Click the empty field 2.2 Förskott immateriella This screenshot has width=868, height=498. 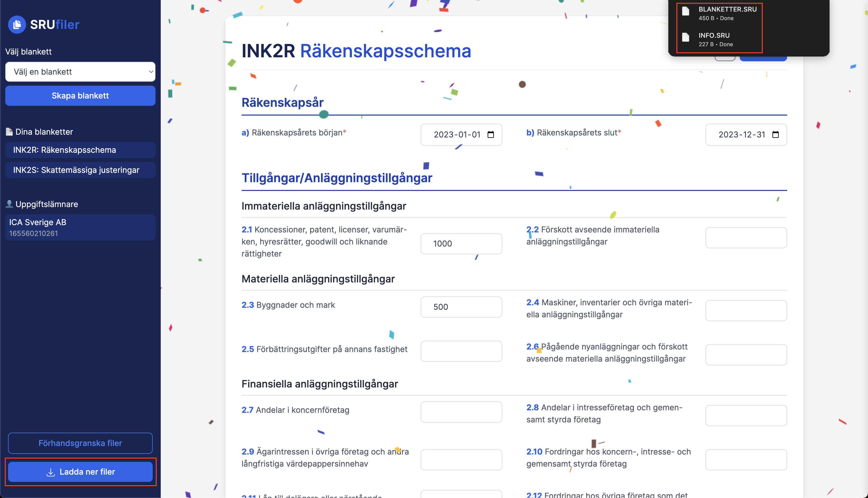click(746, 238)
